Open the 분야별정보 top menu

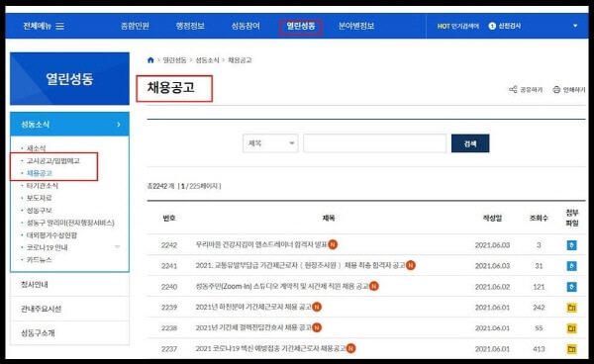[x=356, y=26]
